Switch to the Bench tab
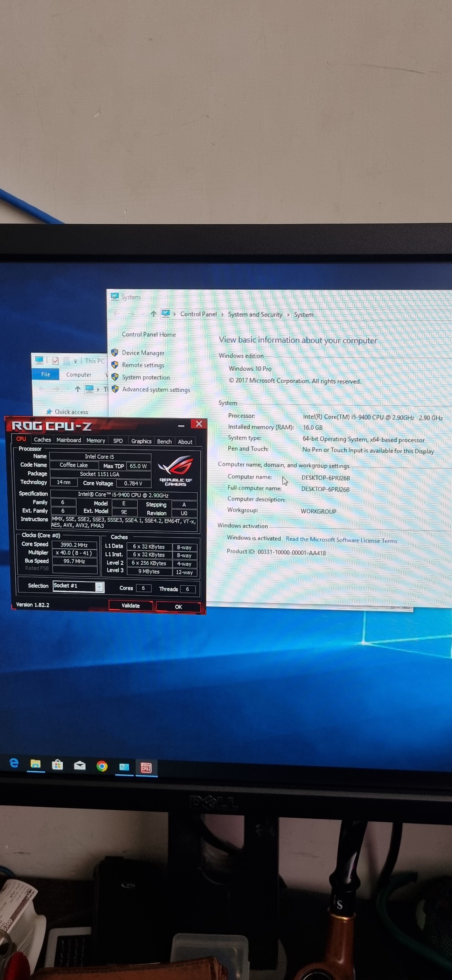The image size is (452, 980). tap(164, 441)
